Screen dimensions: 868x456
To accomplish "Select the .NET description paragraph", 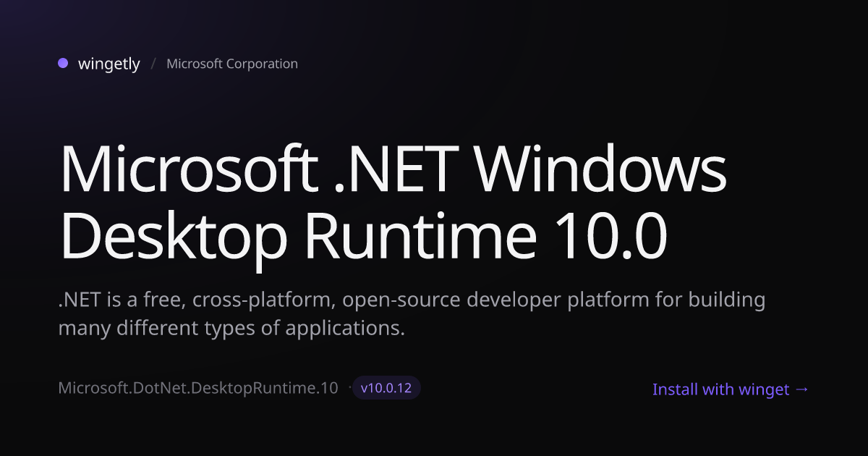I will click(412, 314).
